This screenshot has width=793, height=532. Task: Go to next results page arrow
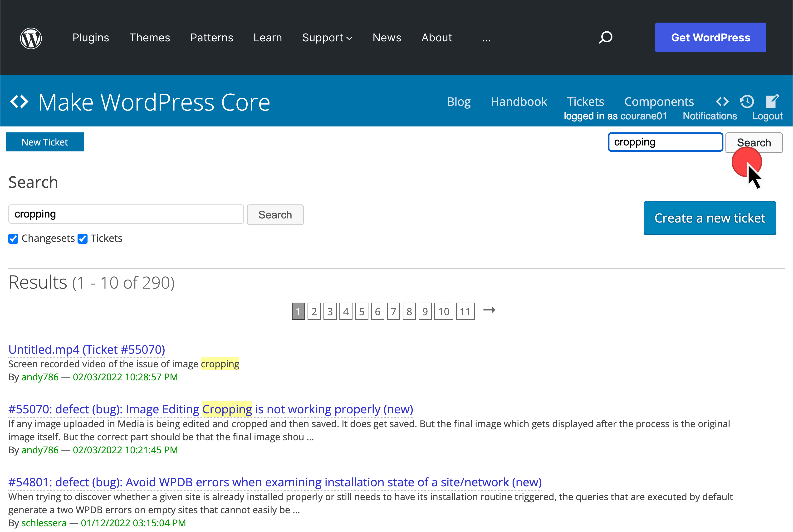(x=489, y=310)
